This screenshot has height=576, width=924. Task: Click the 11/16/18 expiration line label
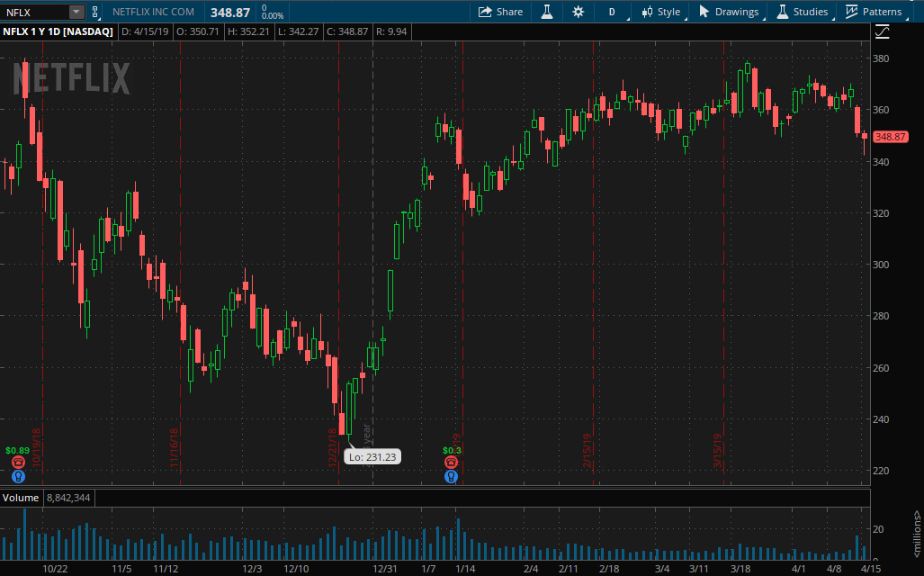click(175, 447)
